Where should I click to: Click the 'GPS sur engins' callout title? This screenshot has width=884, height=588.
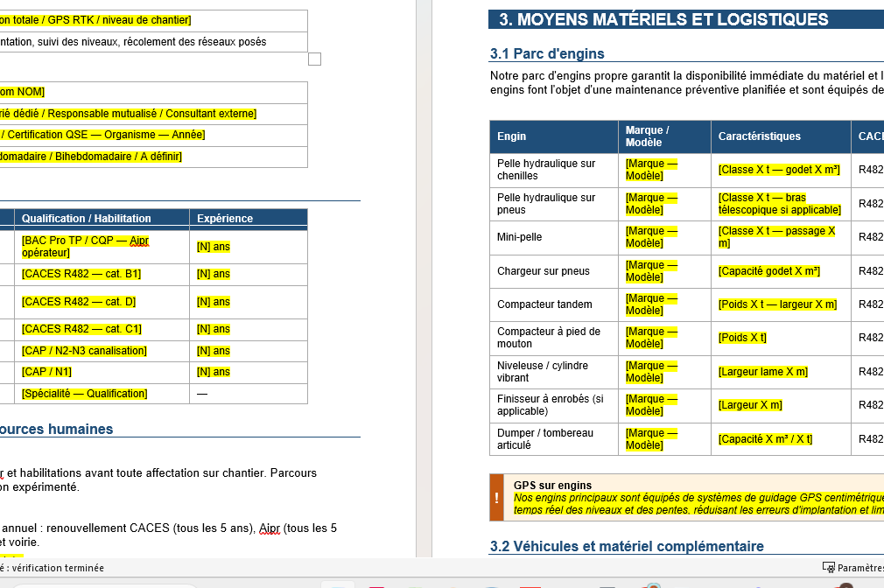tap(552, 486)
